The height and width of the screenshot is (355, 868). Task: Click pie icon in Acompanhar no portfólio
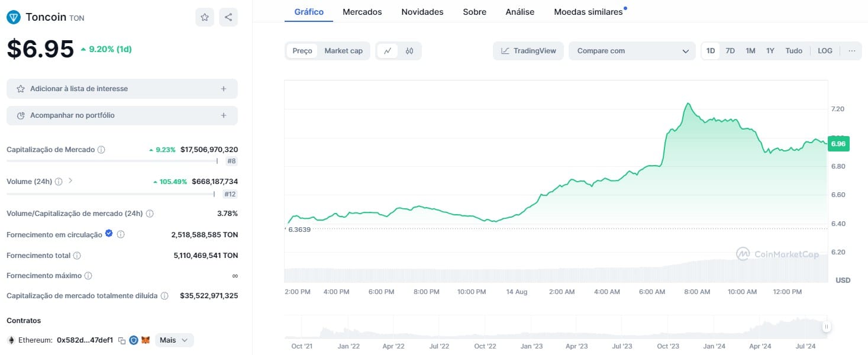[x=21, y=115]
